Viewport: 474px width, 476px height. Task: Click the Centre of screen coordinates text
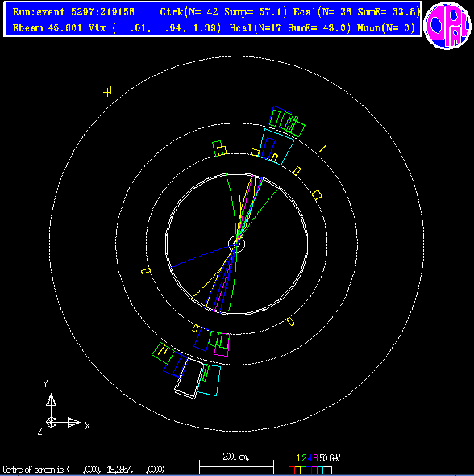coord(84,470)
